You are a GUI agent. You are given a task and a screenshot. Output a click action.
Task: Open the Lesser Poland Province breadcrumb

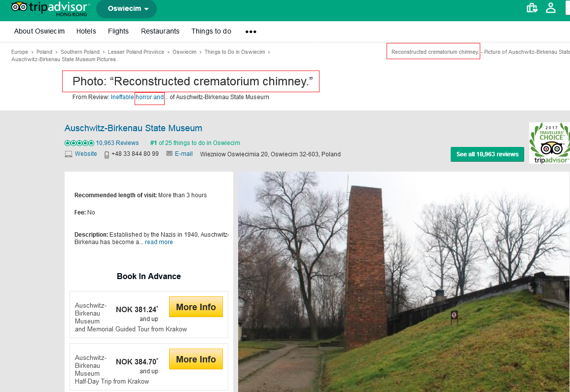pos(136,52)
